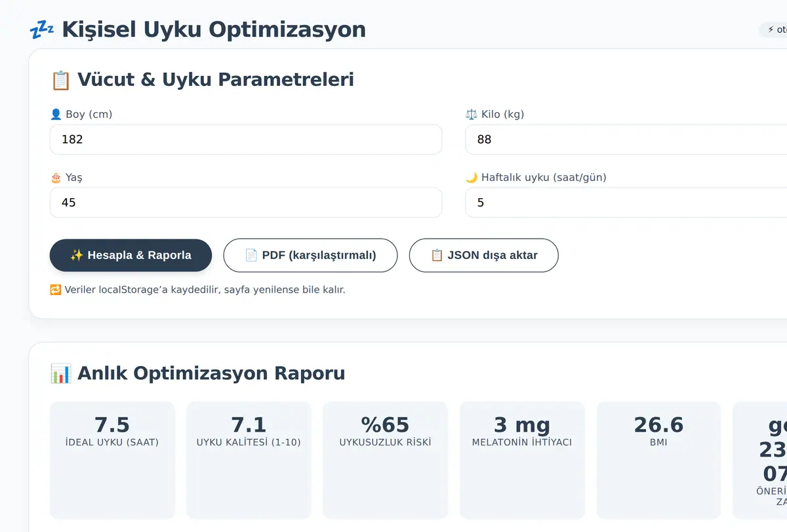The width and height of the screenshot is (787, 532).
Task: Click the İdeal Uyku 7.5 card
Action: (112, 460)
